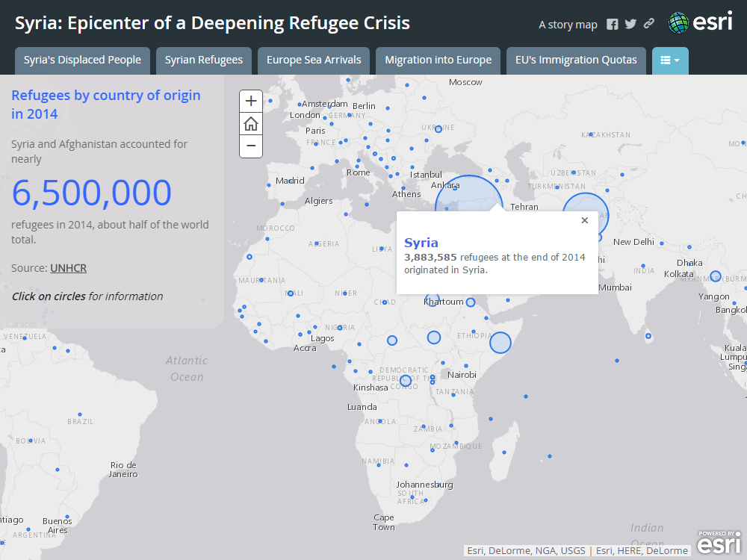Open the Syrian Refugees tab
Image resolution: width=747 pixels, height=560 pixels.
tap(203, 60)
